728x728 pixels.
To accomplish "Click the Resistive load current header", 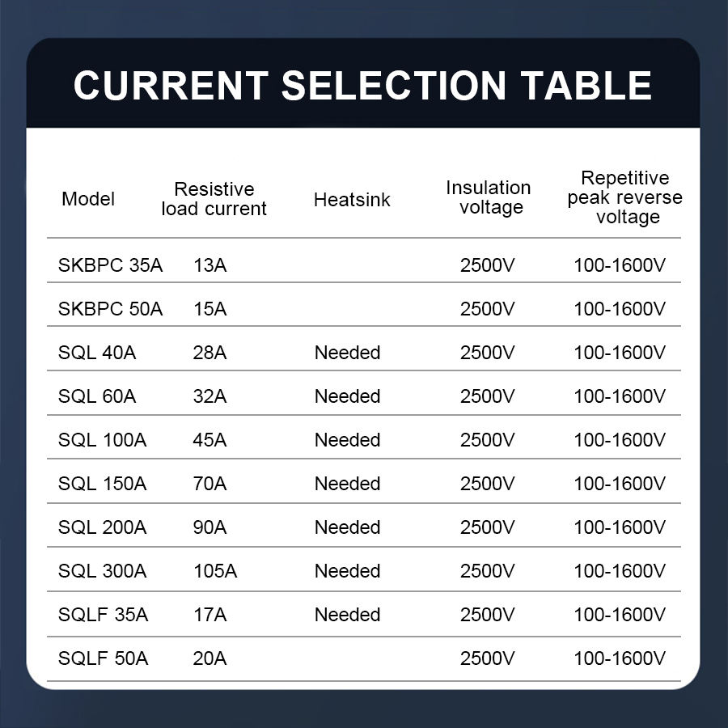I will pos(214,199).
